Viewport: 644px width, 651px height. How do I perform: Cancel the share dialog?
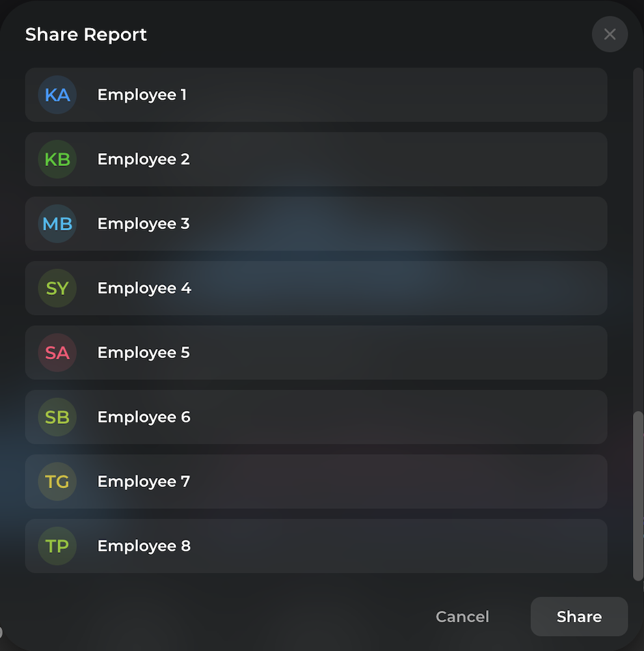pos(462,616)
